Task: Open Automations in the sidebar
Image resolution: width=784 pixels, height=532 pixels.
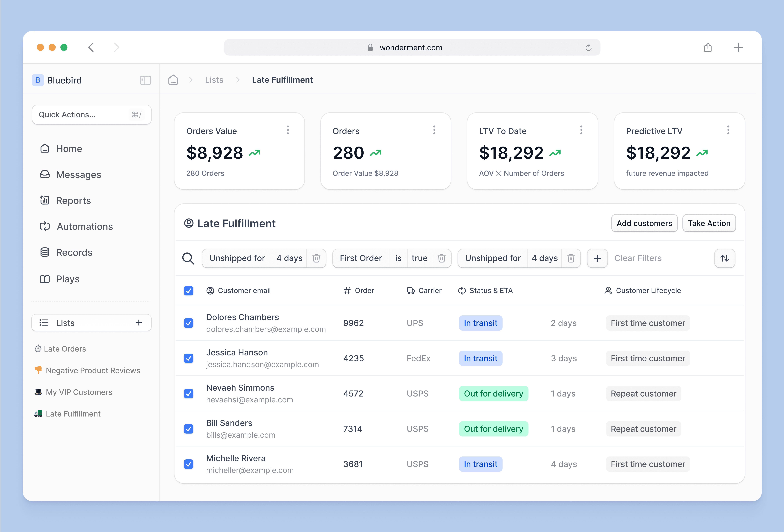Action: (84, 227)
